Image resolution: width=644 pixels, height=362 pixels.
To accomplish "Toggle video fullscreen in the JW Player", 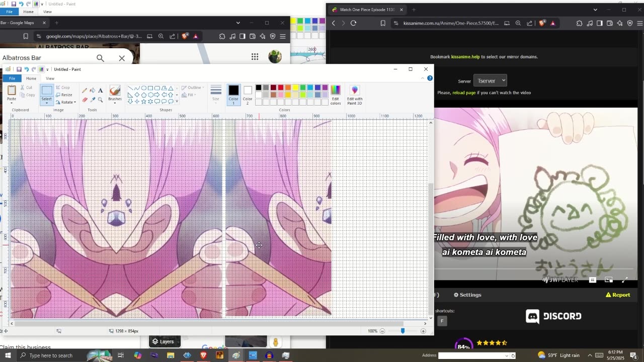I will click(625, 280).
